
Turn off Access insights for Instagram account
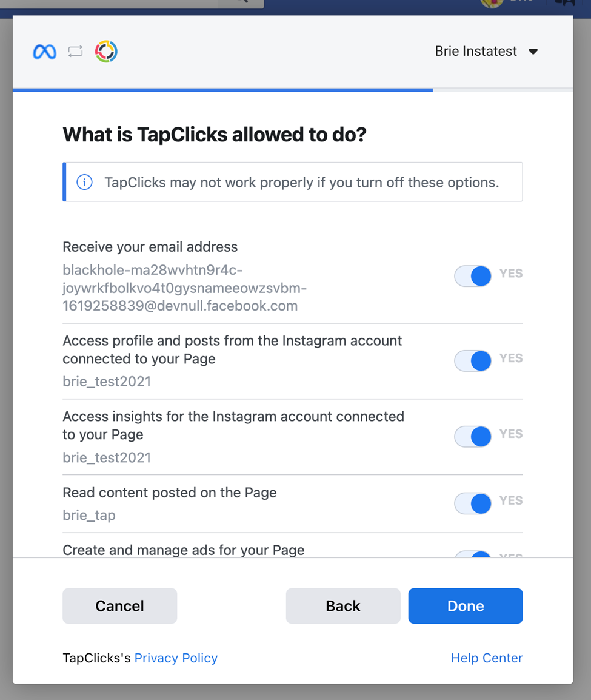point(473,436)
